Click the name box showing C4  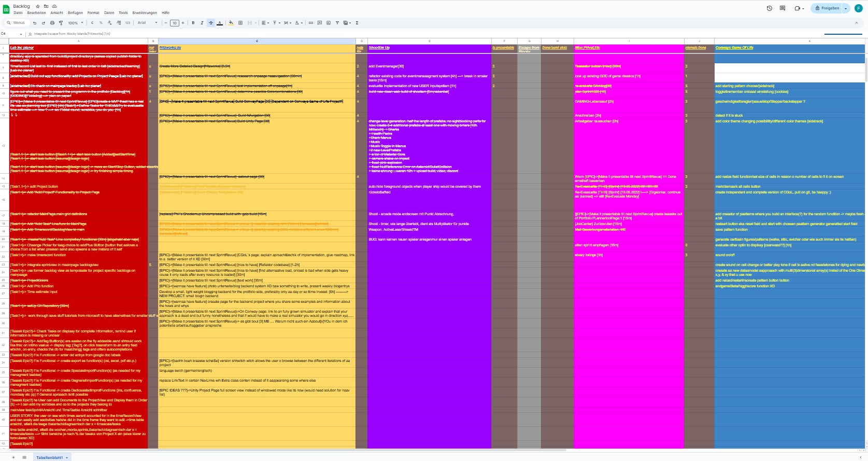(x=11, y=34)
